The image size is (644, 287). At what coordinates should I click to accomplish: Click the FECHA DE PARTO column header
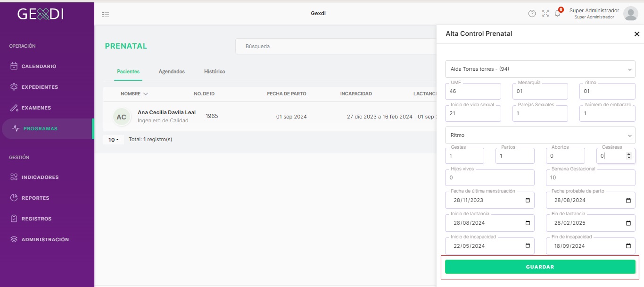tap(287, 94)
